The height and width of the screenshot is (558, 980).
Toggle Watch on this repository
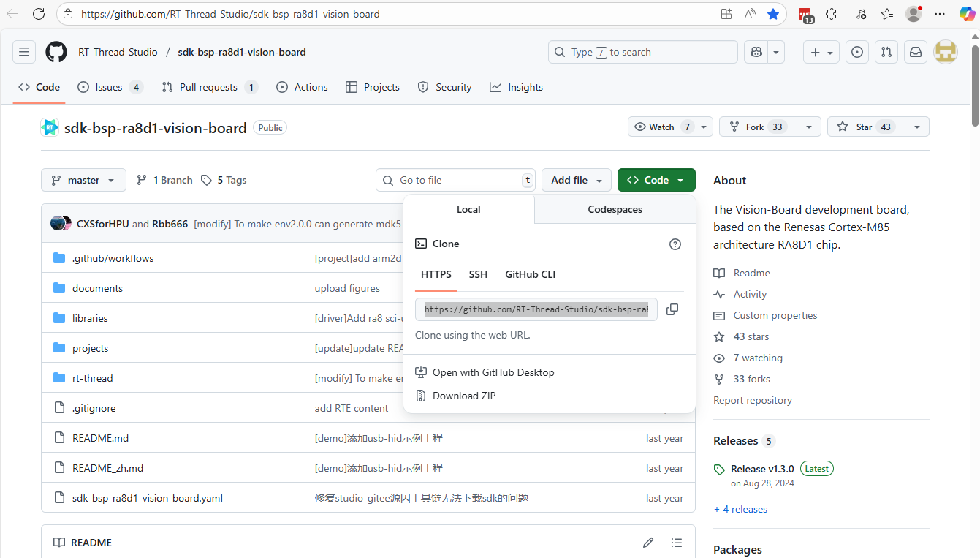662,127
